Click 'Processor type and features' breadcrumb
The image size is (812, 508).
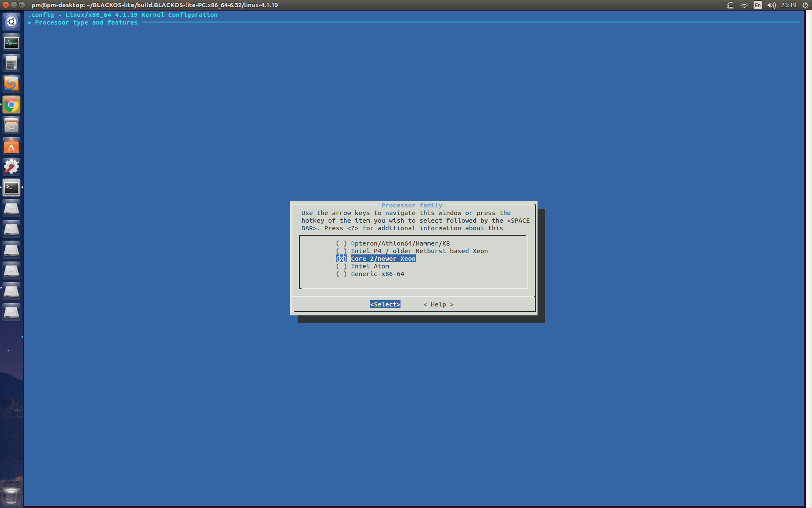[x=86, y=22]
